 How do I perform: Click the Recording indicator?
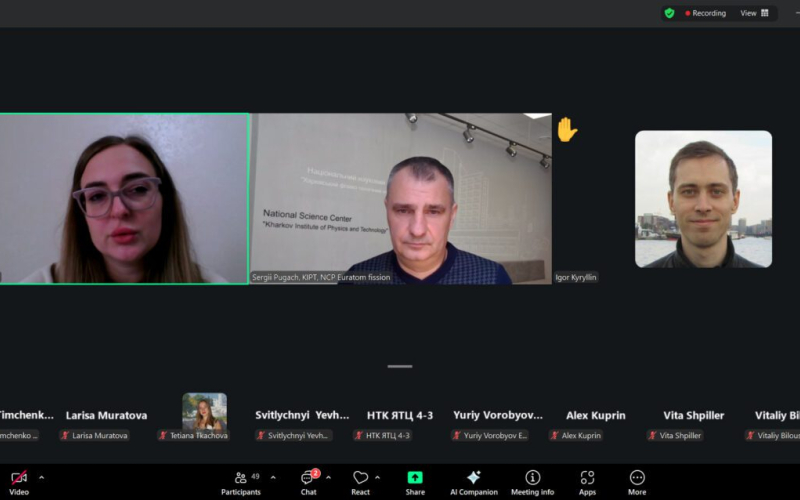pyautogui.click(x=706, y=13)
